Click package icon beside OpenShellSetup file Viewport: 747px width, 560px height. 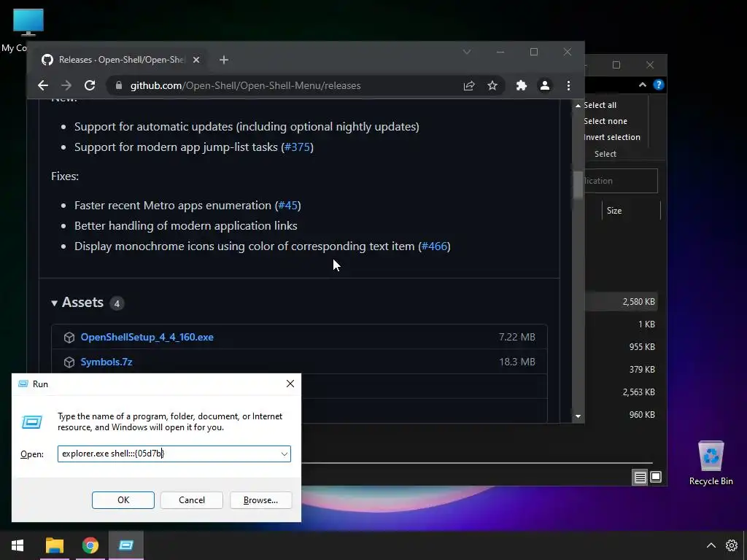tap(69, 337)
